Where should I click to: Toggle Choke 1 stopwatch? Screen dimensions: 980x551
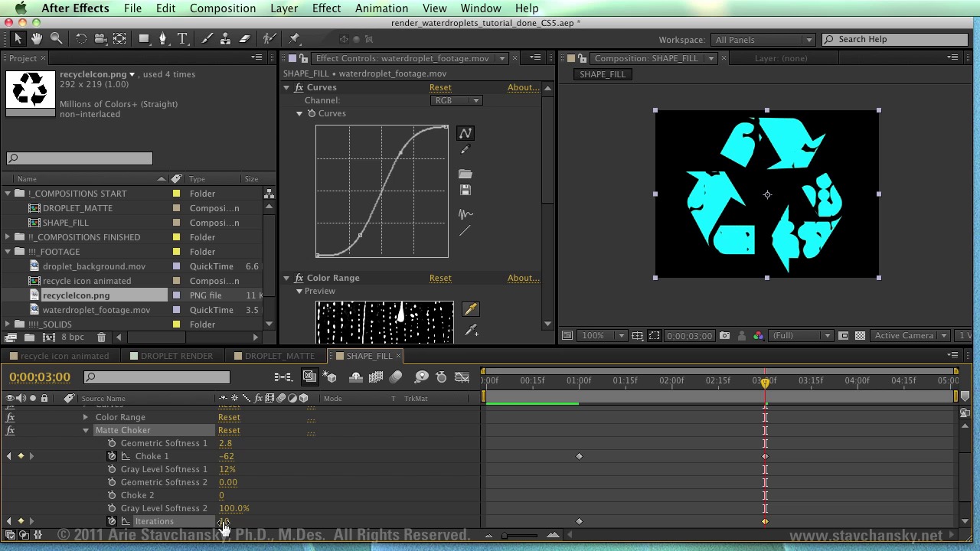pyautogui.click(x=112, y=456)
